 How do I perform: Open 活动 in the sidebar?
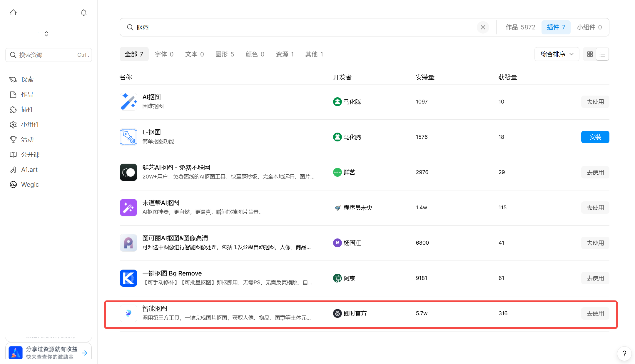pos(27,140)
